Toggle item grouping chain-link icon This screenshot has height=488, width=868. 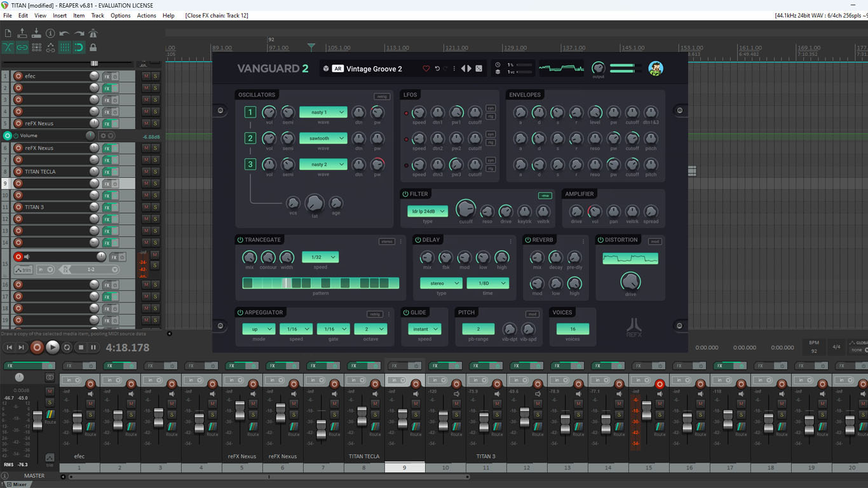[22, 47]
